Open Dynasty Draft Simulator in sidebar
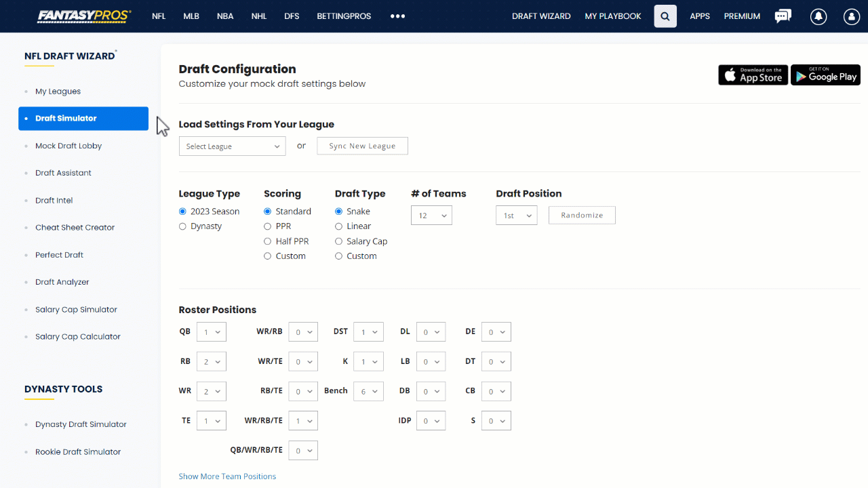 (x=81, y=424)
